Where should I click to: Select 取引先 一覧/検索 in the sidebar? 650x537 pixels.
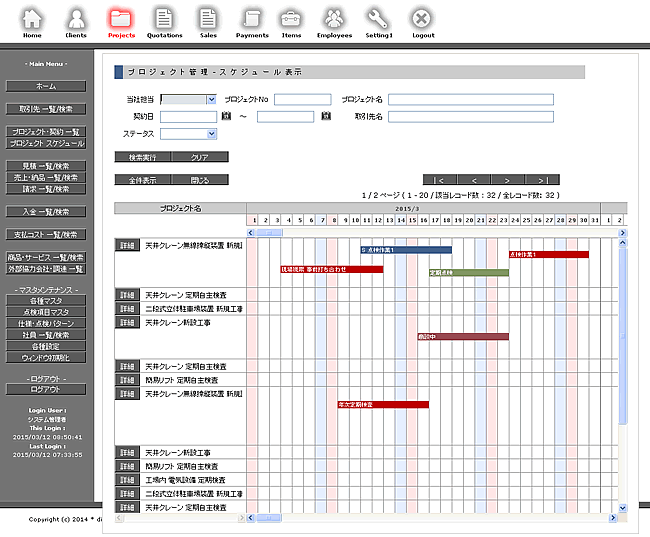[x=46, y=109]
